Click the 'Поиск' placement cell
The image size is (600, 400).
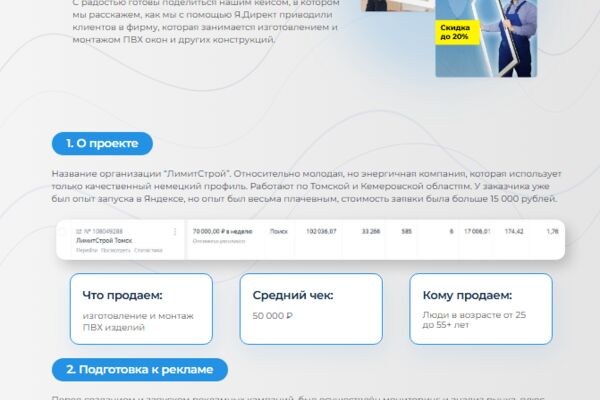(279, 232)
